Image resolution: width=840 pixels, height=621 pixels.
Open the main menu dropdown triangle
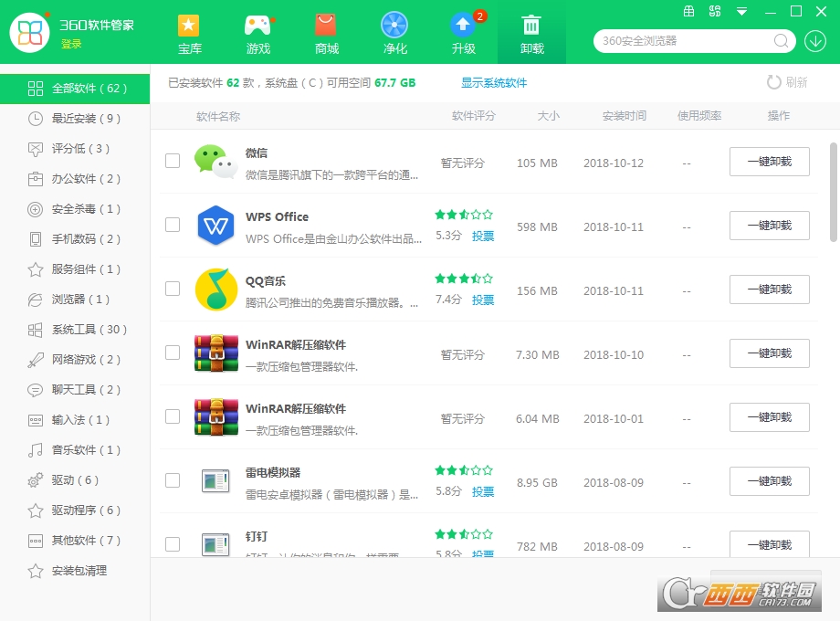(741, 12)
